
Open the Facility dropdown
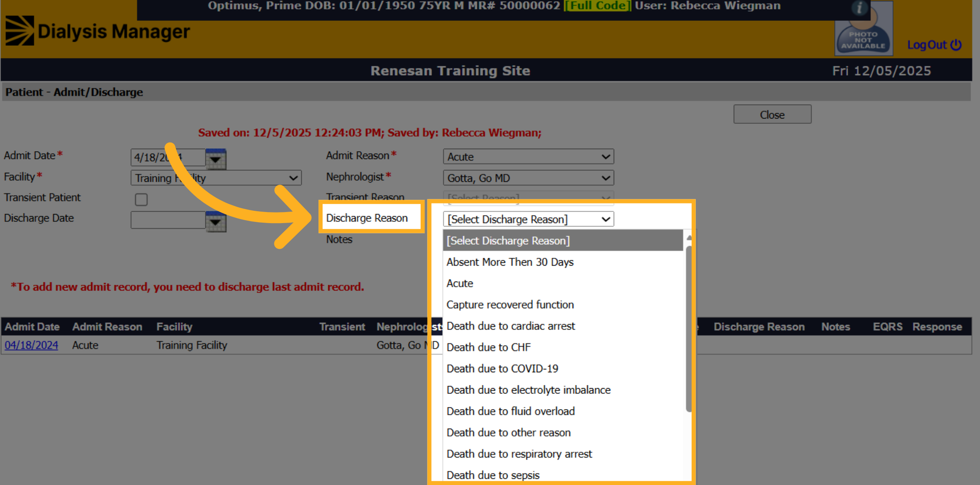[x=216, y=178]
